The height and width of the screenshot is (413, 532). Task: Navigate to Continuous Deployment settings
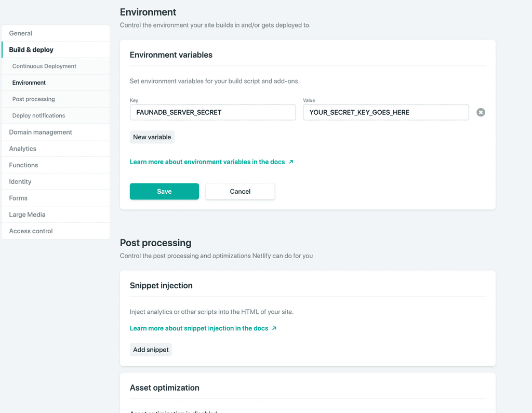[x=45, y=66]
